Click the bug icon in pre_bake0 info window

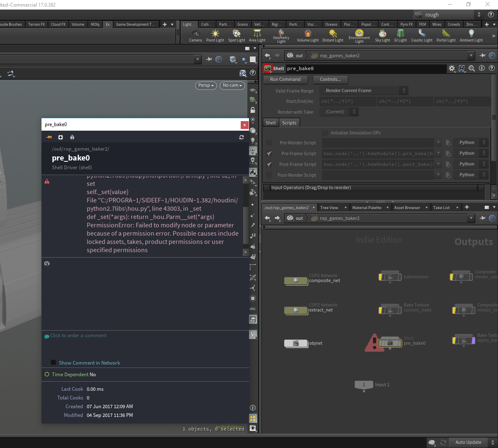pos(72,137)
